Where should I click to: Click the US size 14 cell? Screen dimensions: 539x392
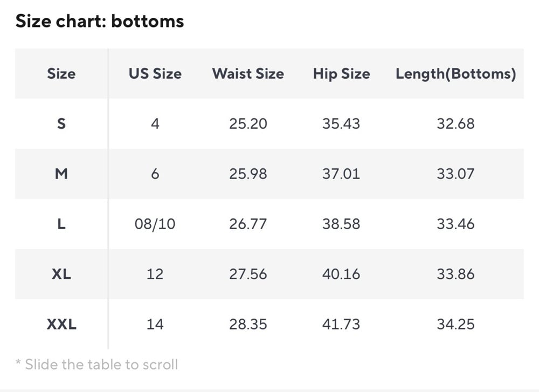click(x=155, y=324)
